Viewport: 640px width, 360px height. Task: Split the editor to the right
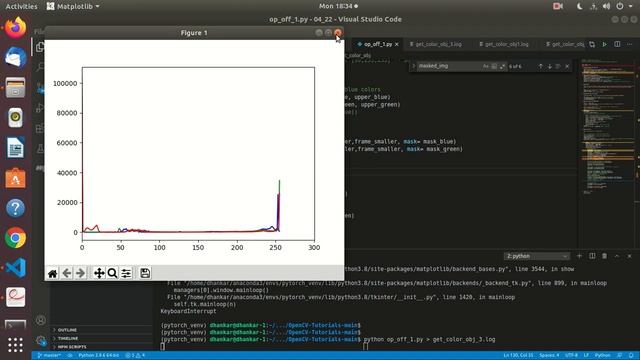pos(617,44)
